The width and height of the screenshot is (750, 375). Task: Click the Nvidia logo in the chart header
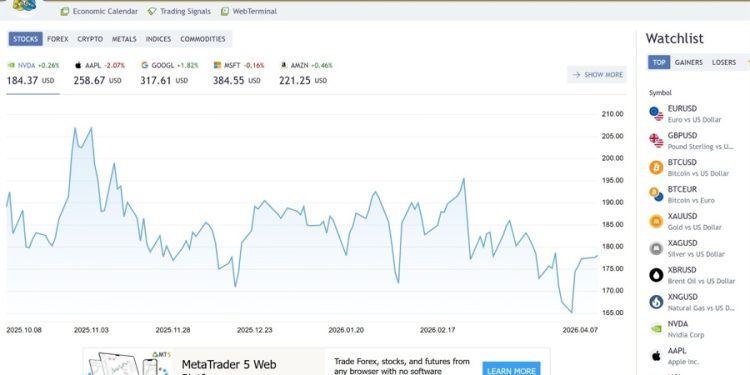(x=11, y=66)
